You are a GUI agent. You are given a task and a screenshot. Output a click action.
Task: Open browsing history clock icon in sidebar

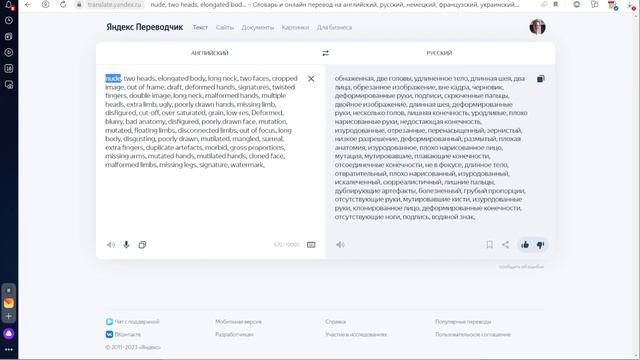tap(9, 20)
